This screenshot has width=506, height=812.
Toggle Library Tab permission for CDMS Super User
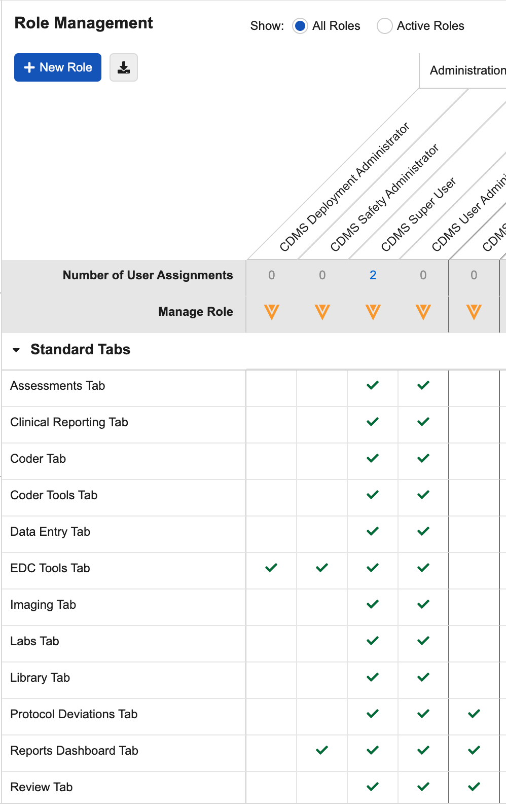tap(373, 677)
